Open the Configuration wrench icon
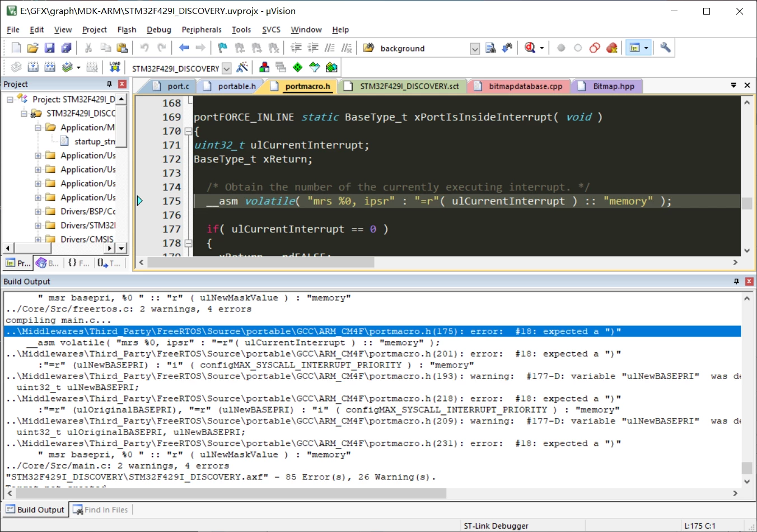 pyautogui.click(x=665, y=48)
